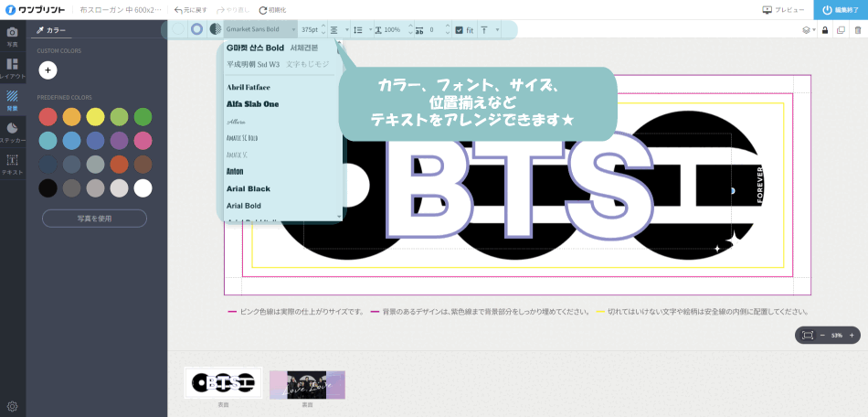Open settings gear at bottom-left
The image size is (868, 417).
coord(12,406)
